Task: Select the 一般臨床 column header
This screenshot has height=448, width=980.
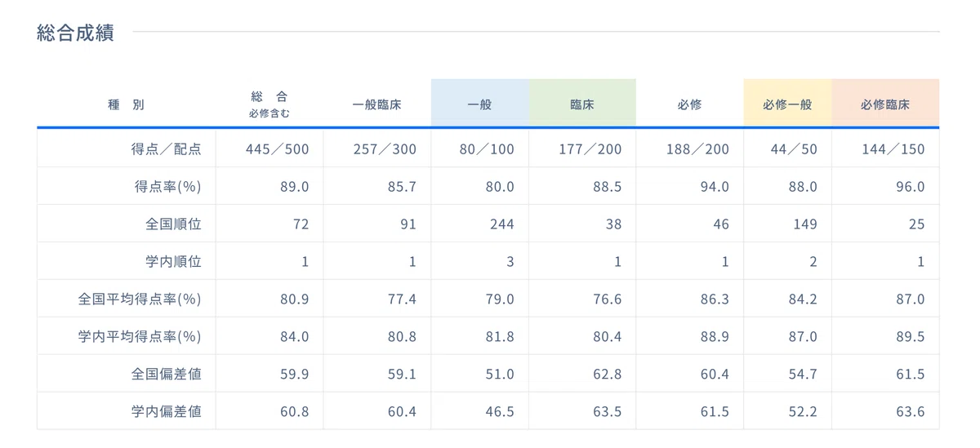Action: [377, 104]
